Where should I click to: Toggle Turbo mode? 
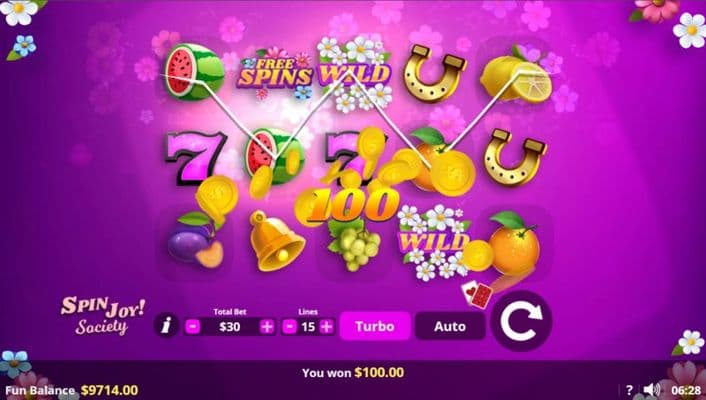click(x=375, y=326)
